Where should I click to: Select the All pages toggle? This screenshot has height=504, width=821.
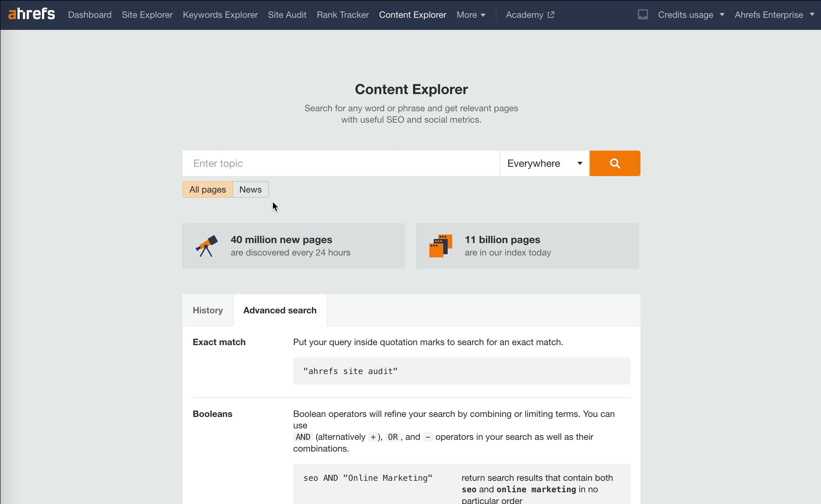(207, 189)
